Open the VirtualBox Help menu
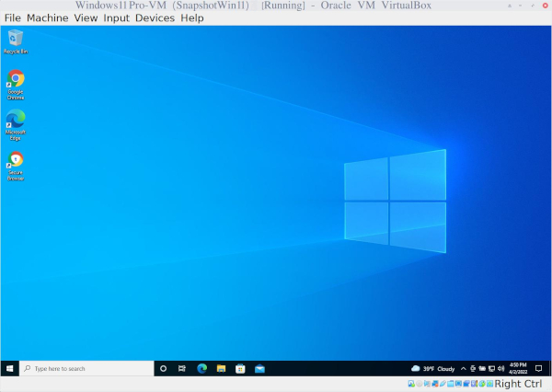The image size is (552, 392). point(192,18)
